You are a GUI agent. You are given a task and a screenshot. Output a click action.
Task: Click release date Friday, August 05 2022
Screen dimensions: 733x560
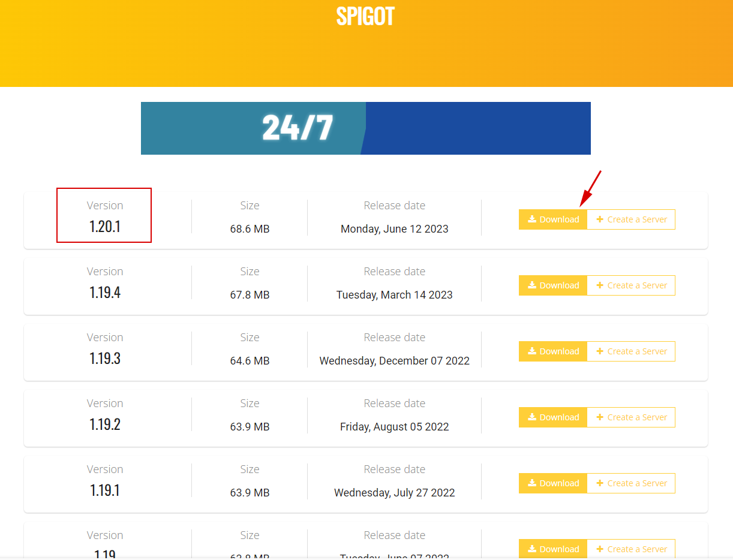coord(394,427)
